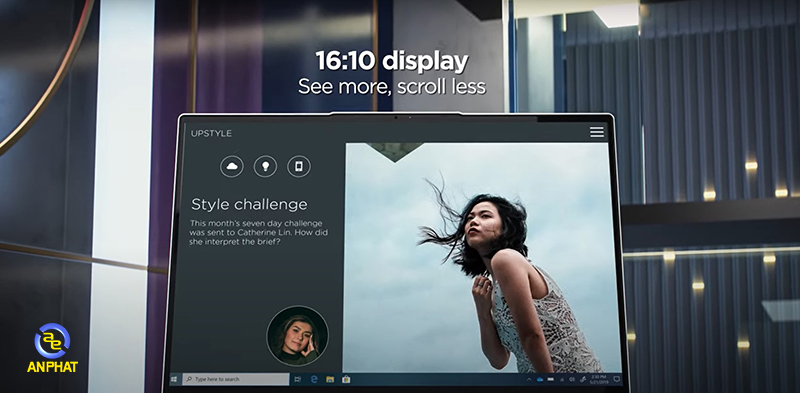800x393 pixels.
Task: Click the cloud icon in the UPSTYLE app
Action: [x=232, y=166]
